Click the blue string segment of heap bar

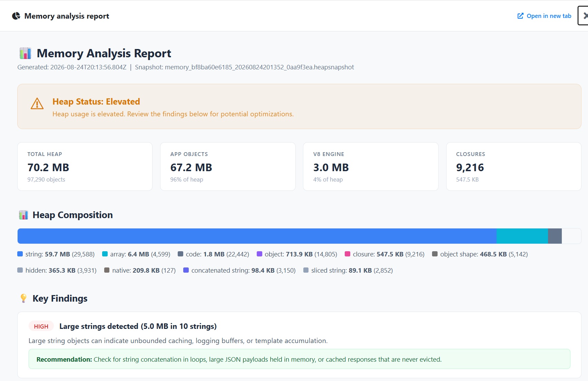point(257,236)
